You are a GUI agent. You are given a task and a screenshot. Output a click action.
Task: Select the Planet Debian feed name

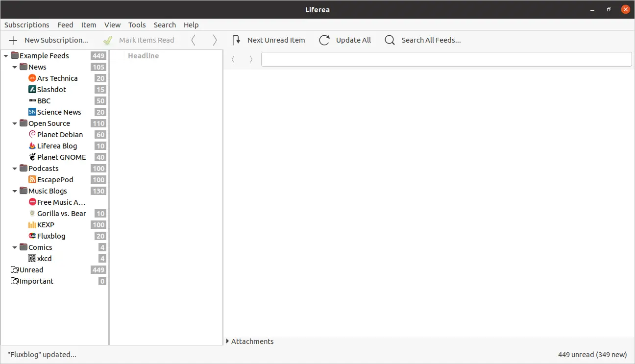(x=60, y=135)
